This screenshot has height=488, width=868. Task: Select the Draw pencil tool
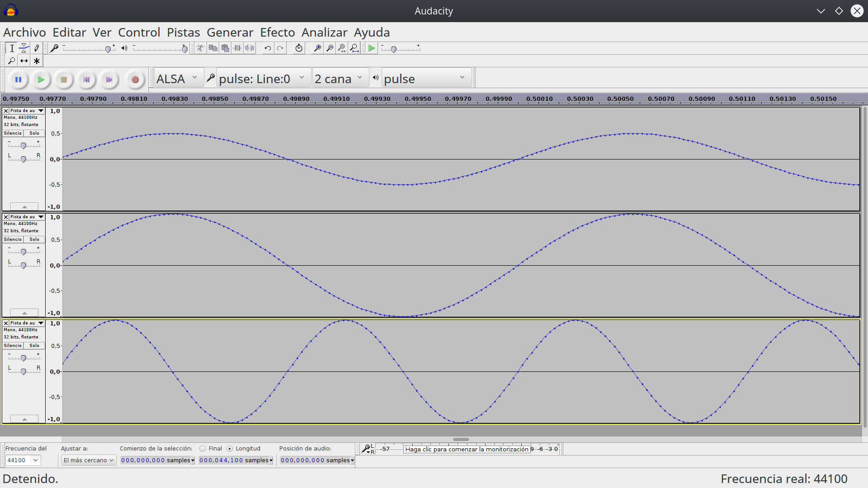37,48
